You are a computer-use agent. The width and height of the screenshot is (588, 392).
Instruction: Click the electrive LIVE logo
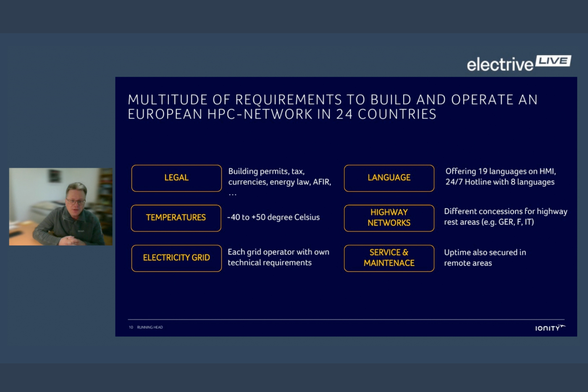(x=519, y=63)
